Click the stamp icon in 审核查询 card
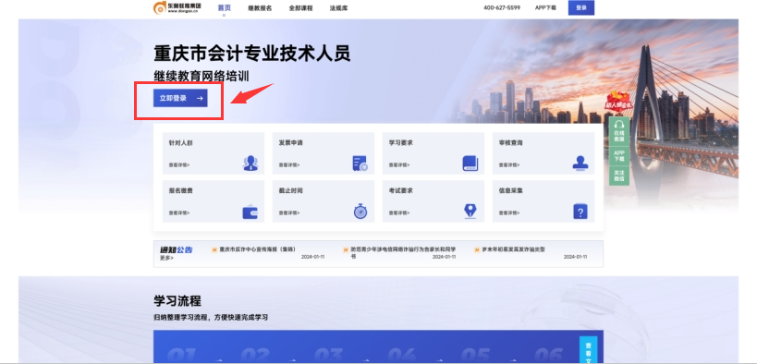 coord(580,163)
